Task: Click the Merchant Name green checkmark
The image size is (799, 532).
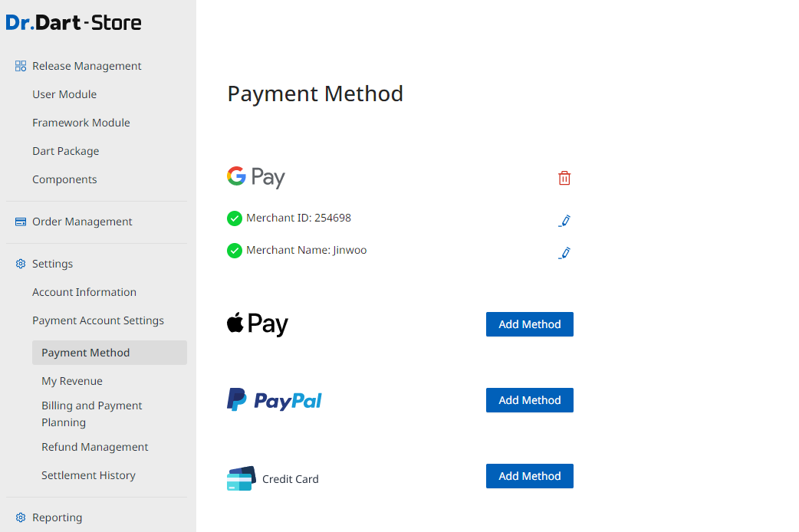Action: (235, 251)
